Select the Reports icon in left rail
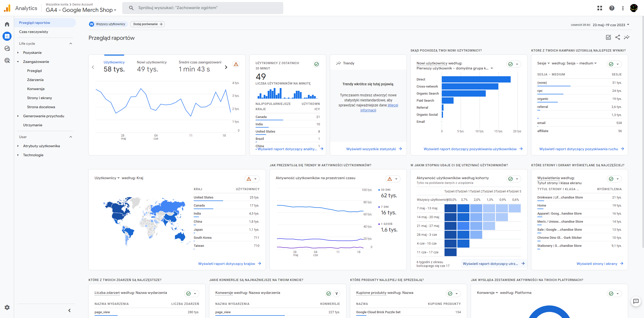 (x=7, y=36)
